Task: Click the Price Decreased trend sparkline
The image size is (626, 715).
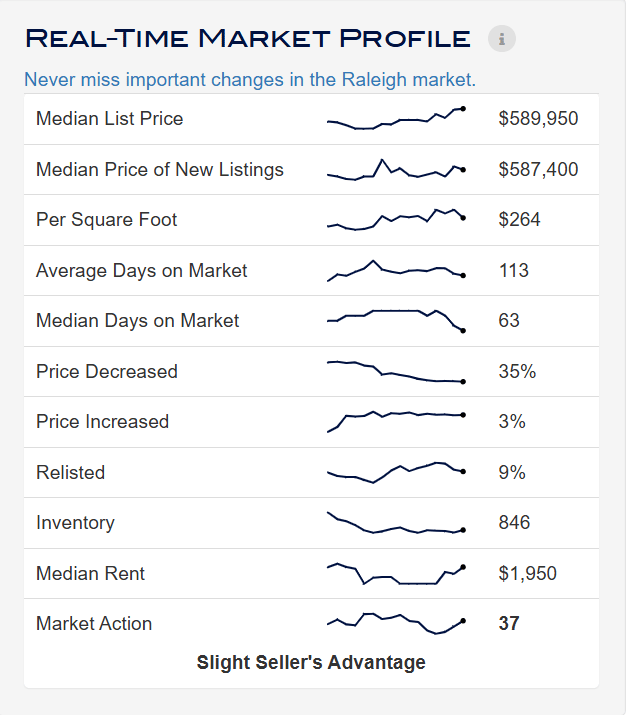Action: coord(396,371)
